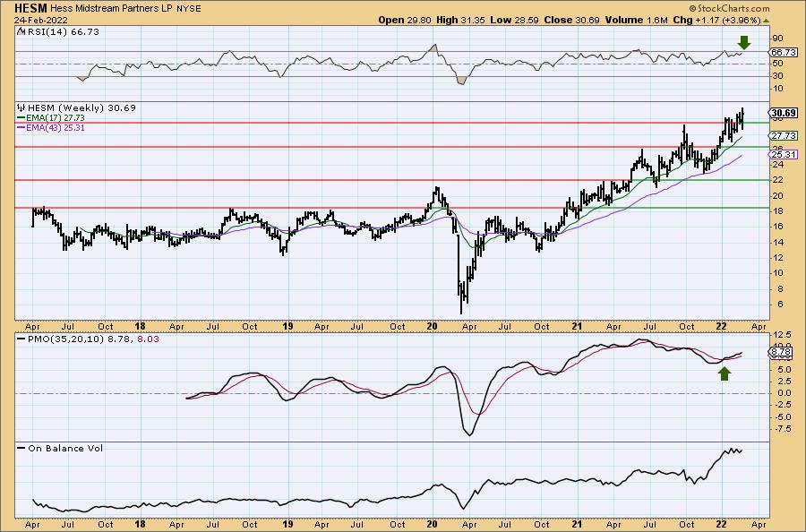The image size is (806, 532).
Task: Click the PMO(35,20,10) 8.78 legend label
Action: point(81,339)
